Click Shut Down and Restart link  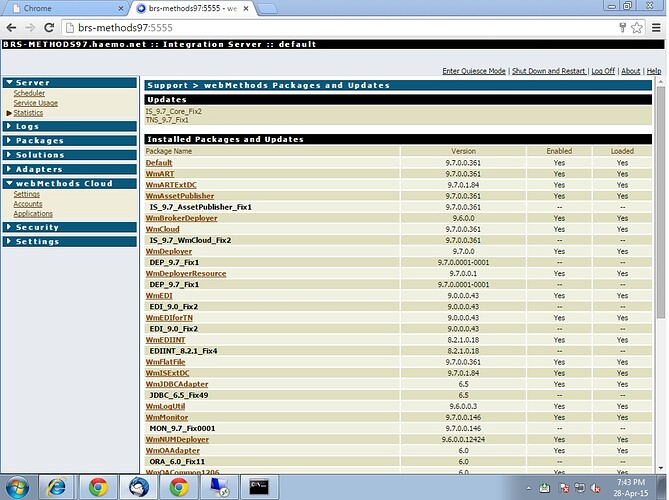(x=549, y=71)
